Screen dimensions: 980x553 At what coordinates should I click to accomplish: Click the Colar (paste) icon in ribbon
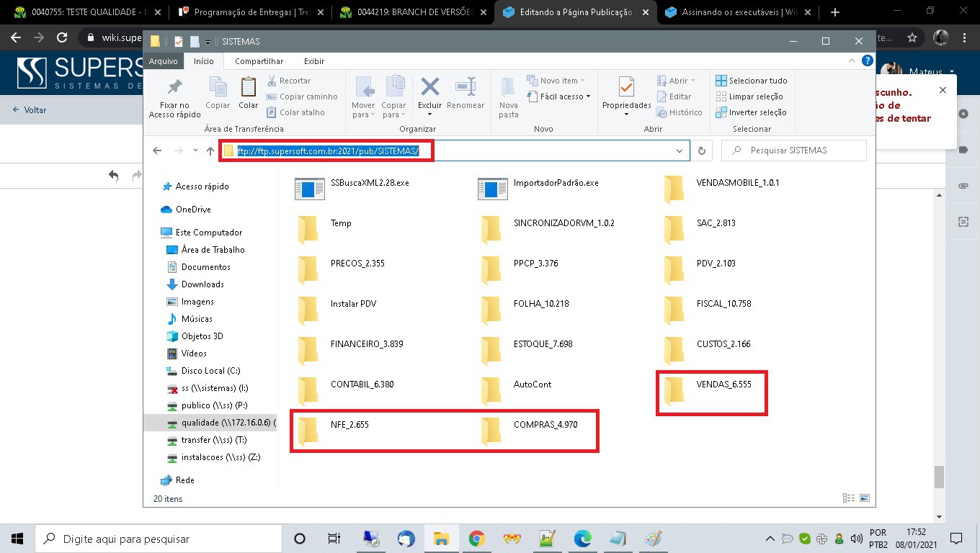(x=249, y=88)
